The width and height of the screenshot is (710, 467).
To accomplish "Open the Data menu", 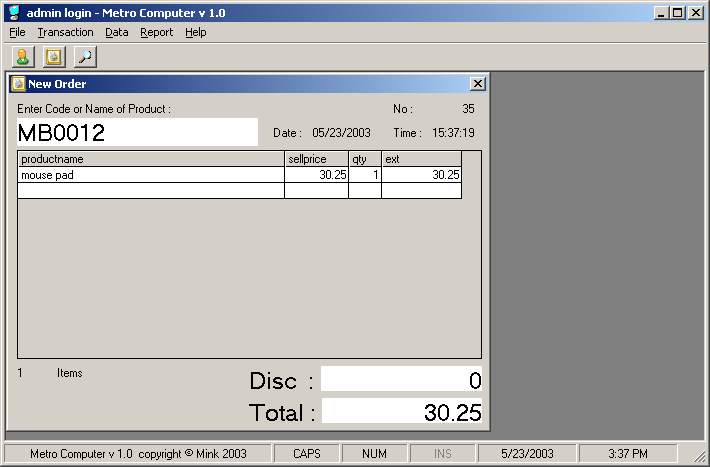I will [116, 32].
